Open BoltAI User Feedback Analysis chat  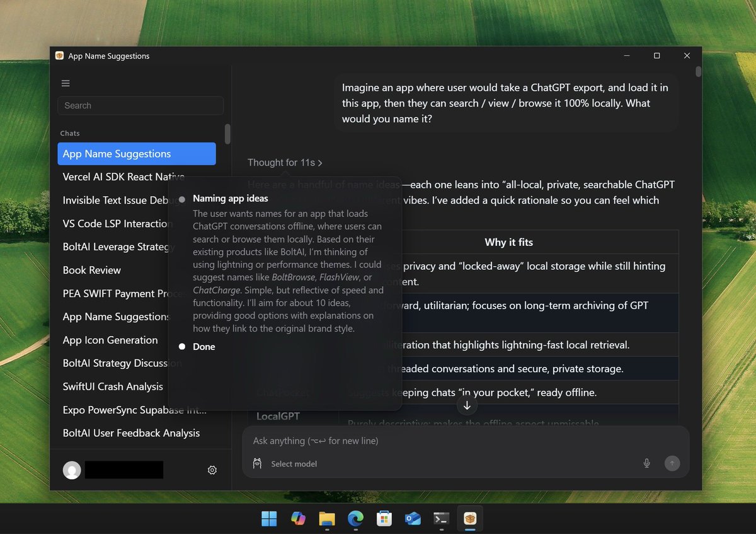(137, 433)
